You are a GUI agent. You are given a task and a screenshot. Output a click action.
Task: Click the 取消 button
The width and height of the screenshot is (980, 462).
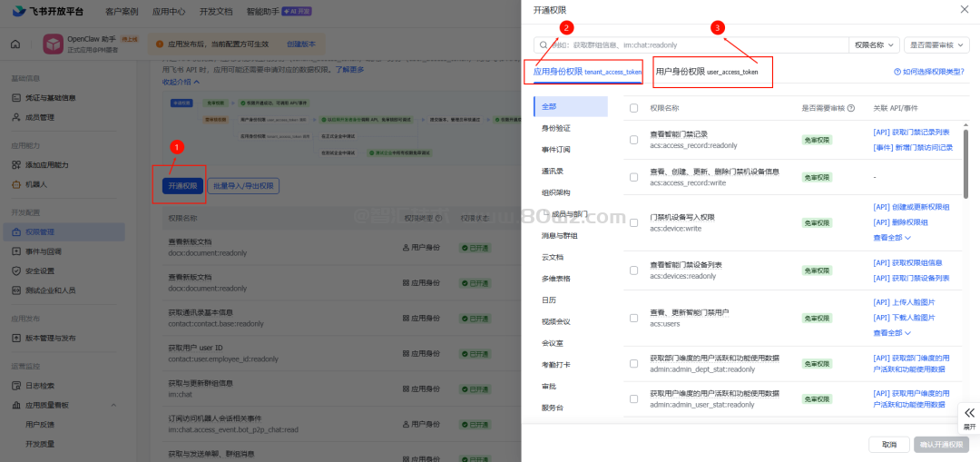[x=888, y=445]
